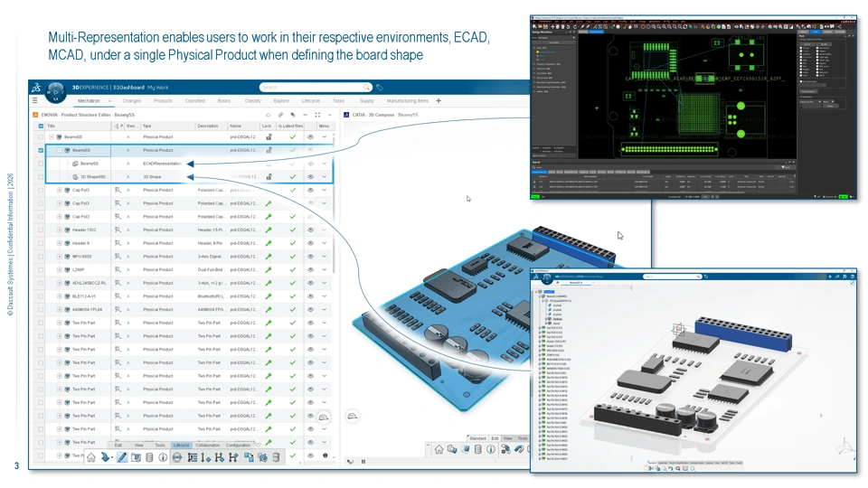
Task: Toggle the eye visibility icon in the BLE112-A-V1 row
Action: (x=310, y=296)
